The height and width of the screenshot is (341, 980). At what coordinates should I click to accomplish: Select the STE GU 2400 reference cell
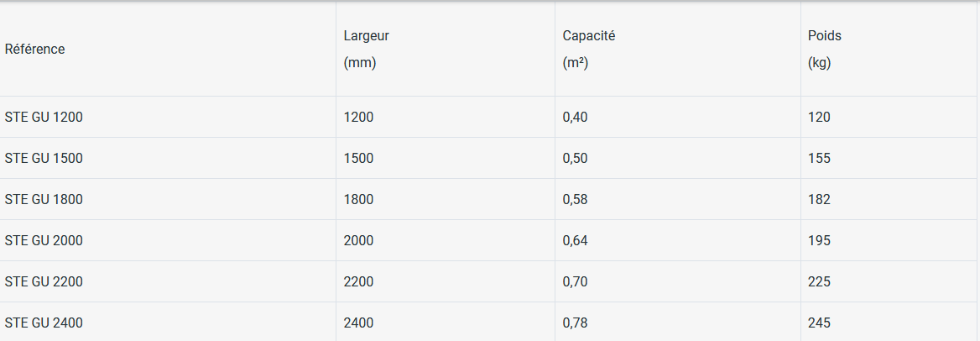coord(44,323)
